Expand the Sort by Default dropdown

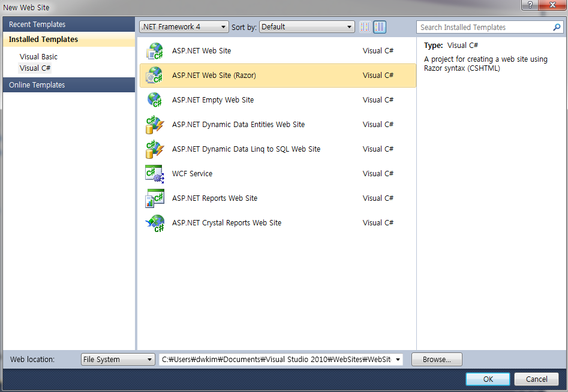(307, 27)
